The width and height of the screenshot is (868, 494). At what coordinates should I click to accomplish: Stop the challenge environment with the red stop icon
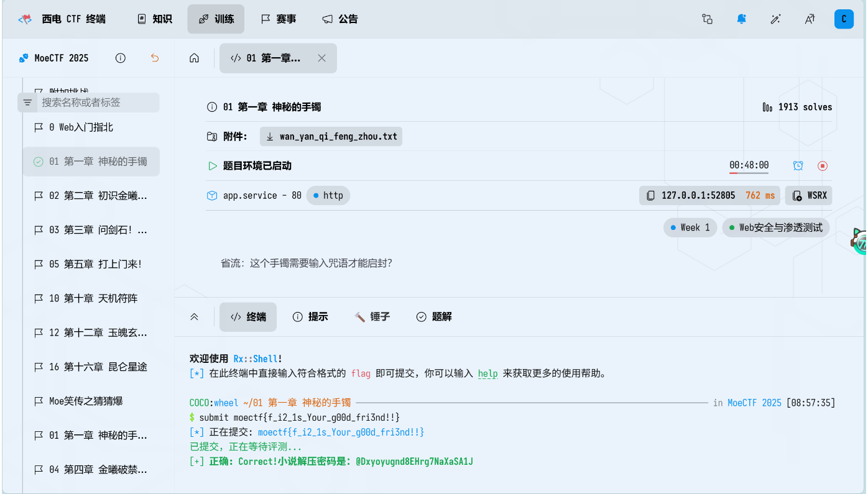822,166
